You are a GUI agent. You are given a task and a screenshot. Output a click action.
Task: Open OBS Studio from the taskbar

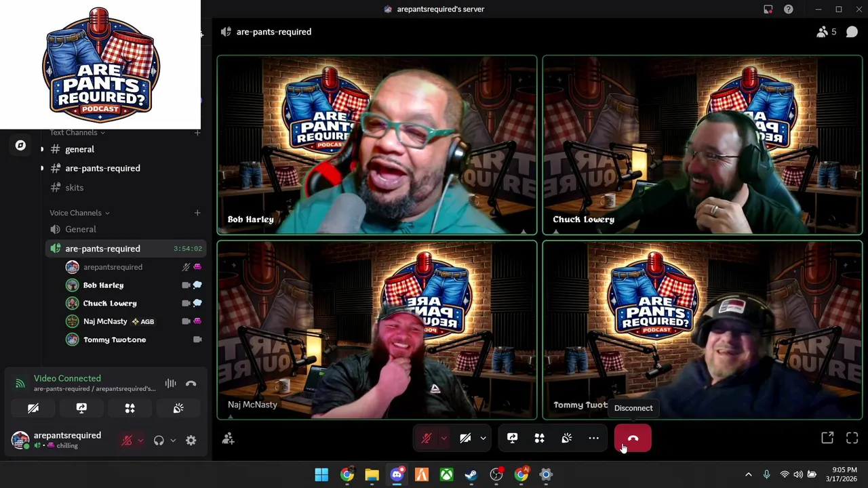(496, 474)
